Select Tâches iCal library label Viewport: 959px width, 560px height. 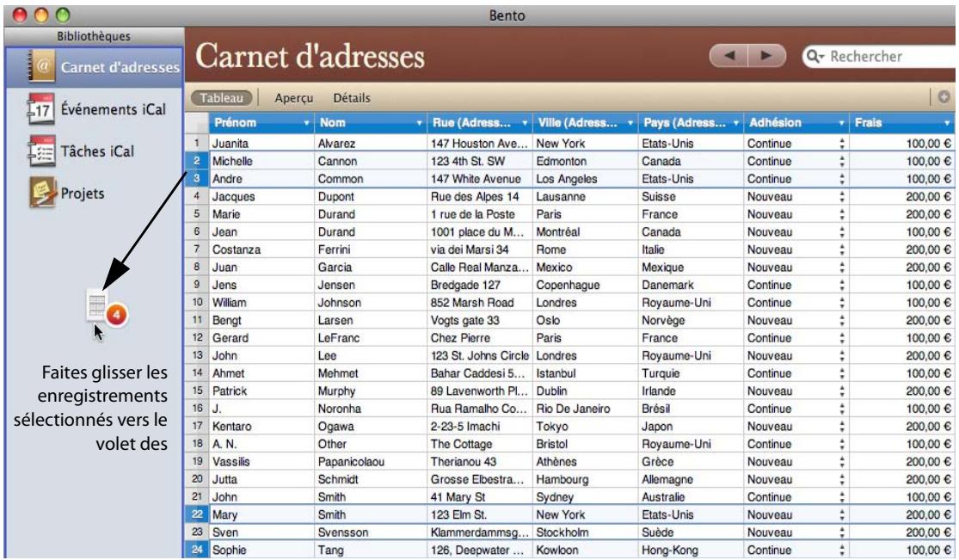click(x=97, y=151)
